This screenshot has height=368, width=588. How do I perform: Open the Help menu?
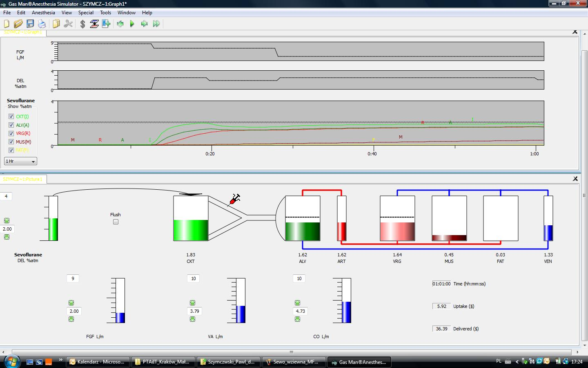click(x=147, y=13)
